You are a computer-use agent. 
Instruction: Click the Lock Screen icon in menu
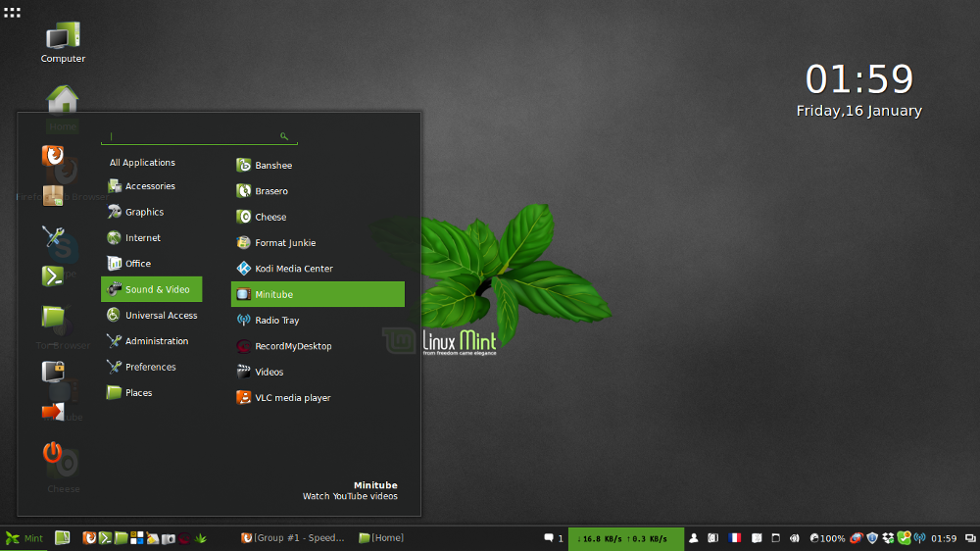pos(53,371)
